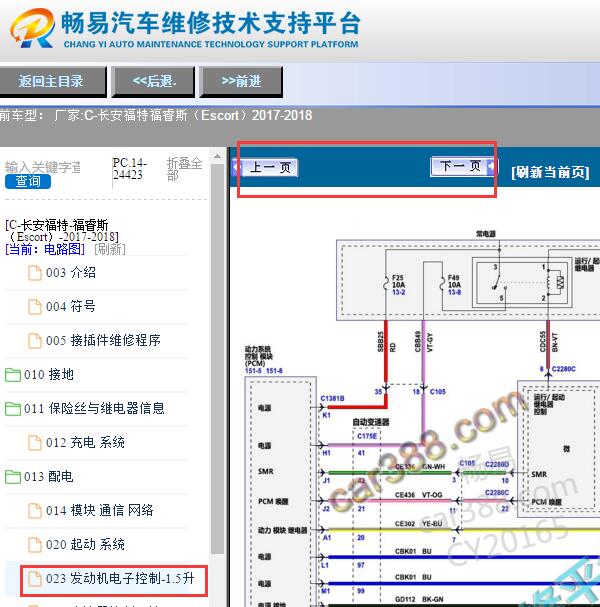The width and height of the screenshot is (600, 607).
Task: Click the 下一页 next page button
Action: click(x=463, y=167)
